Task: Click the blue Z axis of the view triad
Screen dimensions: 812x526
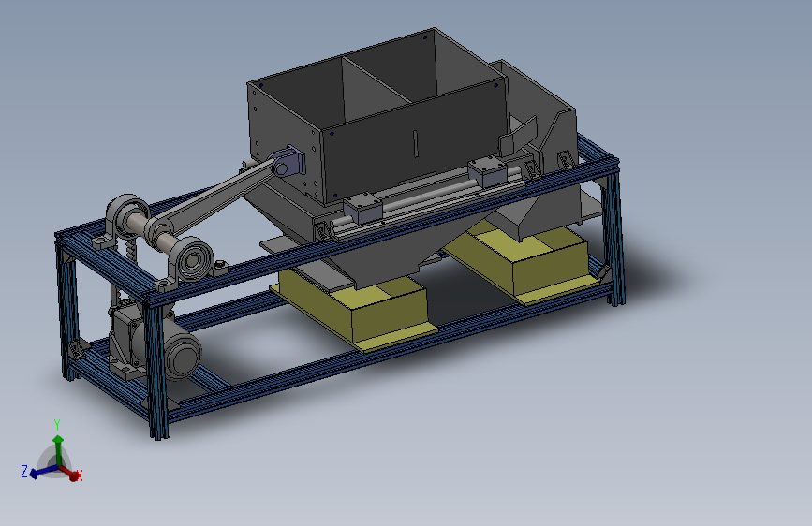Action: pyautogui.click(x=41, y=472)
